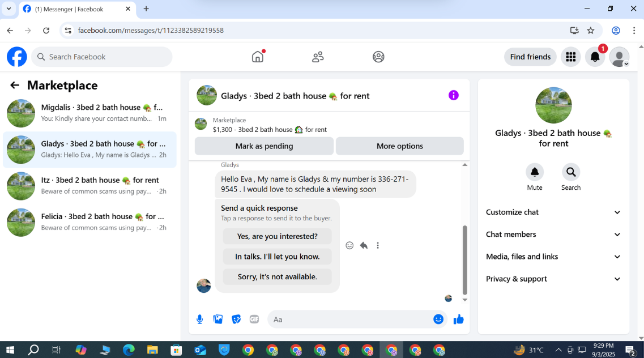Choose a GIF icon

tap(254, 319)
